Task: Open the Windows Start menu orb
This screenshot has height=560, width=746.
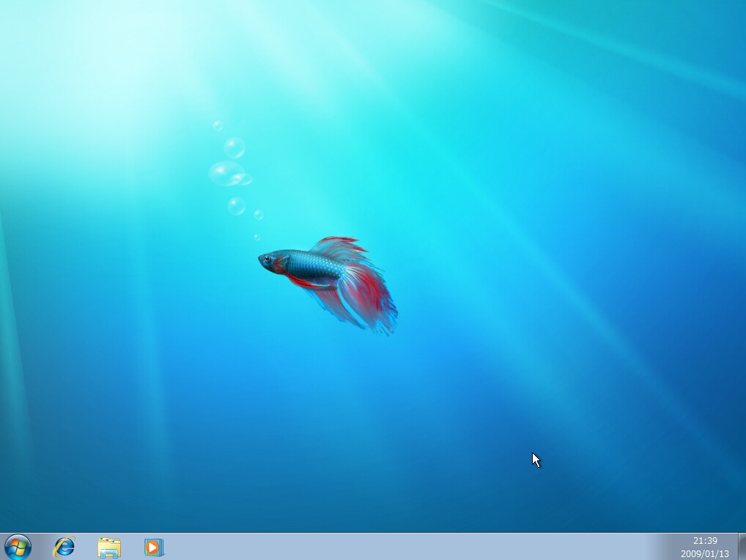Action: 18,547
